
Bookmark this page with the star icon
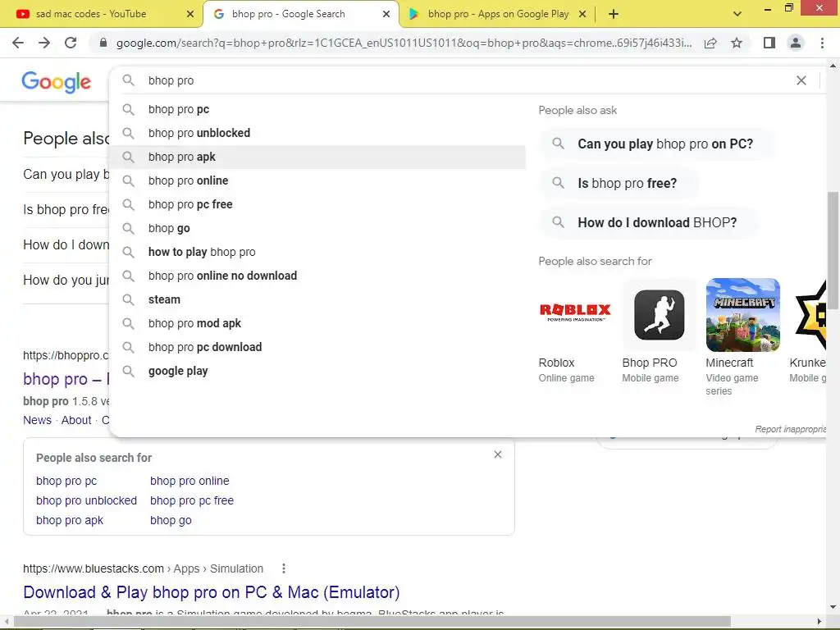coord(737,43)
